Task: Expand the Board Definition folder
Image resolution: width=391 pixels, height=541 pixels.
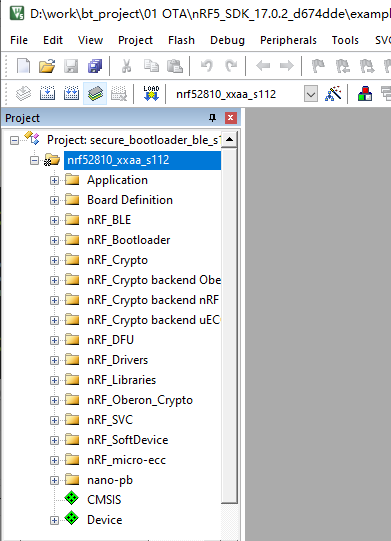Action: (54, 200)
